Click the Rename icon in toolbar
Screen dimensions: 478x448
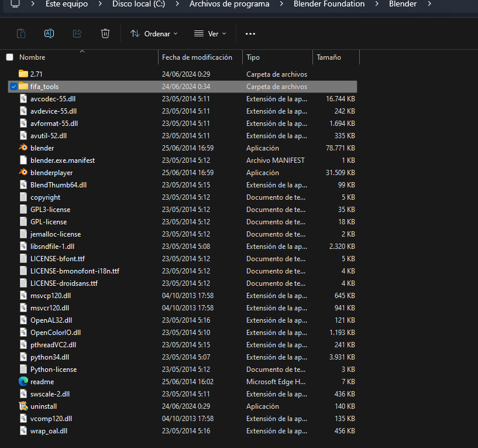[49, 33]
